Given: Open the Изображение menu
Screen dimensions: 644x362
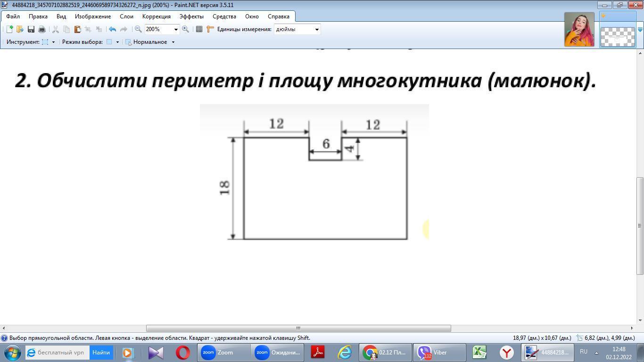Looking at the screenshot, I should pyautogui.click(x=93, y=16).
